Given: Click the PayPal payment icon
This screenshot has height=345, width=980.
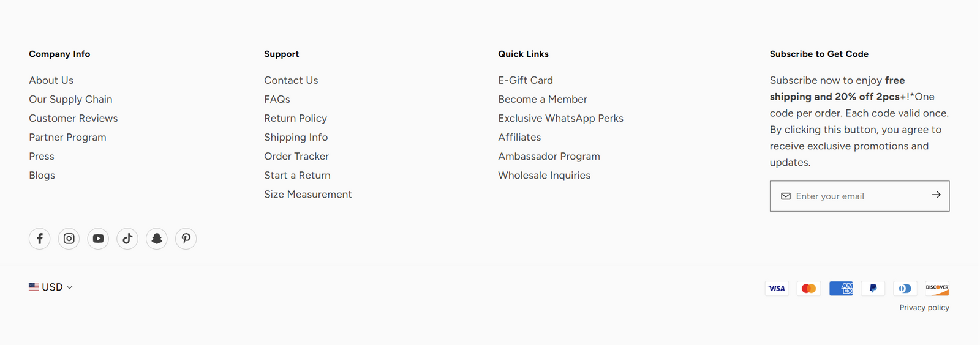Looking at the screenshot, I should 873,288.
